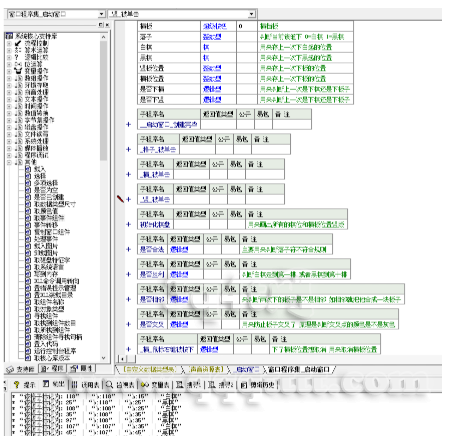Switch to the 输出 output tab
450x436 pixels.
[x=54, y=385]
